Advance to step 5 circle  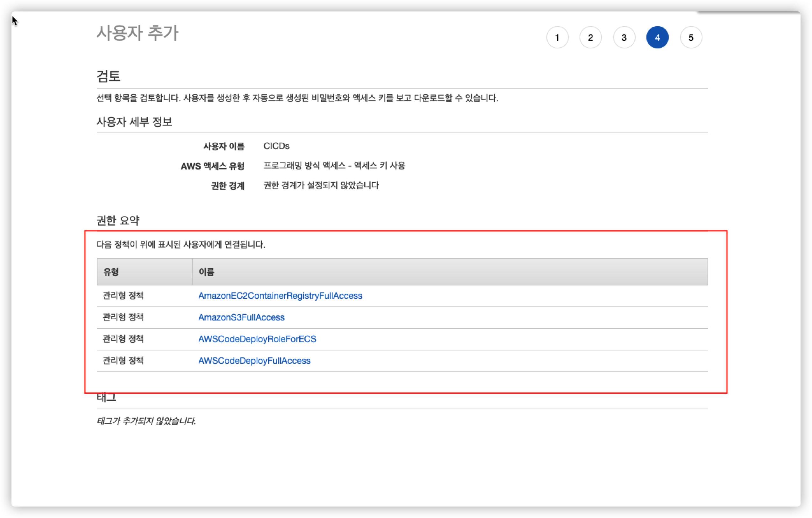tap(691, 38)
